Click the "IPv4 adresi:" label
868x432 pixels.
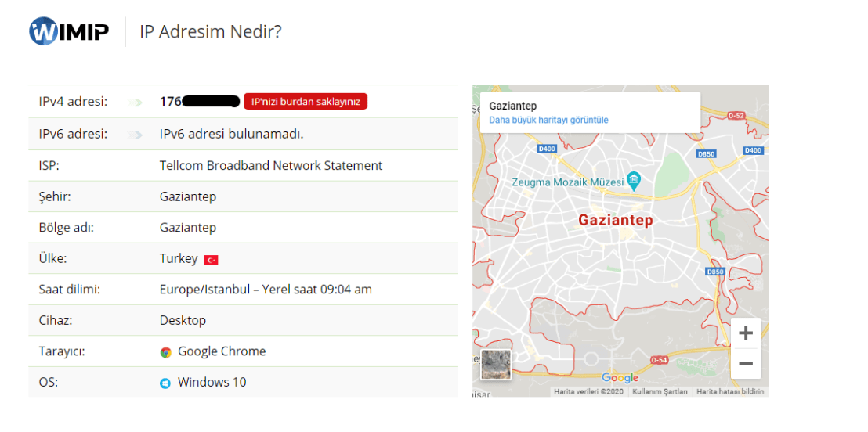pyautogui.click(x=73, y=102)
